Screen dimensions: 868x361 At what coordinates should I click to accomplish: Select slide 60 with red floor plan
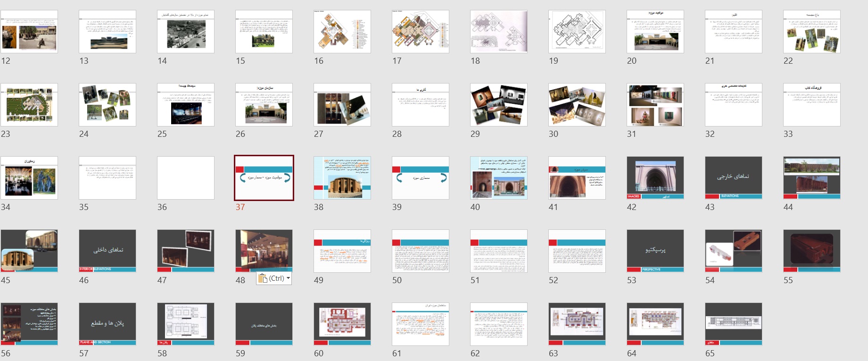tap(342, 324)
